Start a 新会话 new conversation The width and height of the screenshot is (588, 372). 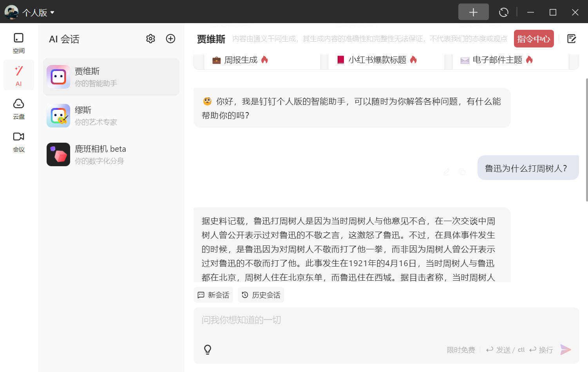tap(213, 295)
